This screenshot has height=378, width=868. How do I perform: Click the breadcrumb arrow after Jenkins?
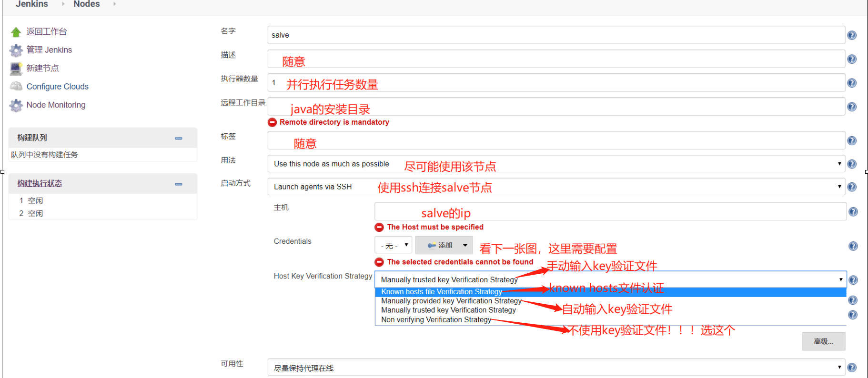click(63, 4)
